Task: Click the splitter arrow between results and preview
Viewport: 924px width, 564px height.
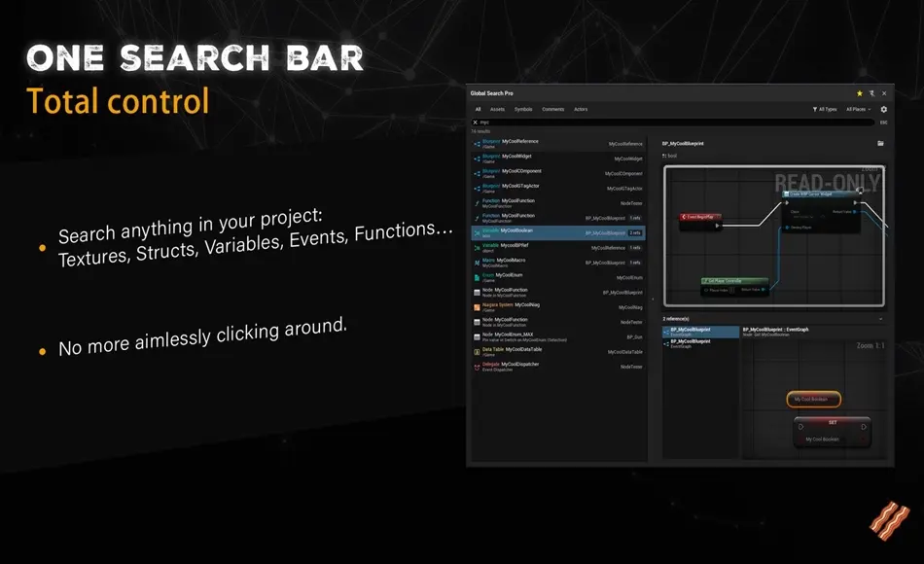Action: [653, 300]
